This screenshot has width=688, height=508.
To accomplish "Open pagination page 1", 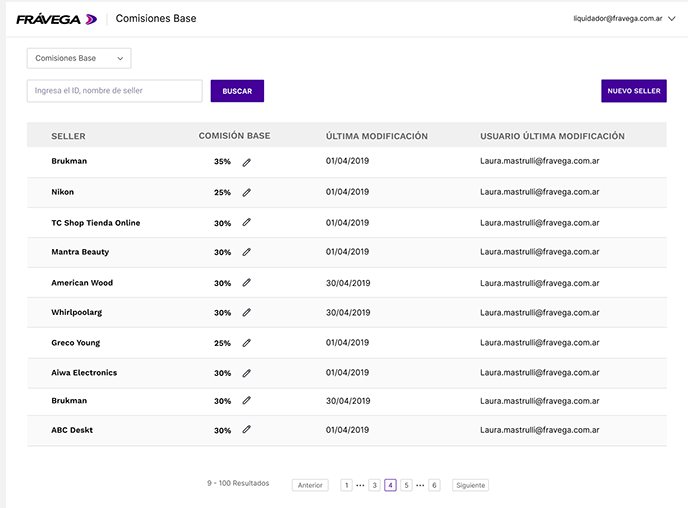I will tap(346, 485).
